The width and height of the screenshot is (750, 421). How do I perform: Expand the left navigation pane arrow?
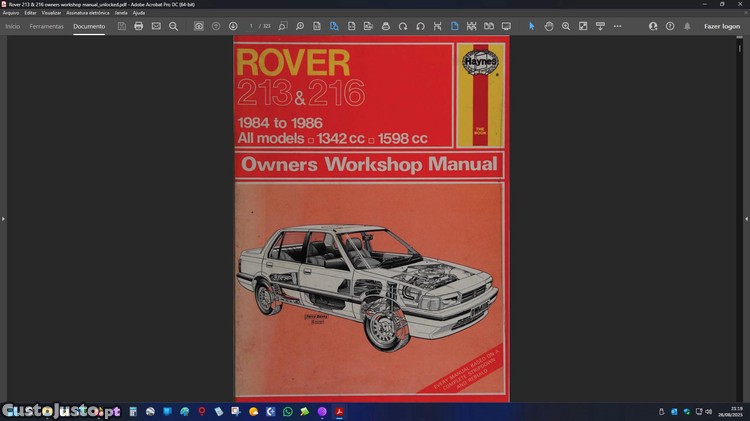(3, 218)
